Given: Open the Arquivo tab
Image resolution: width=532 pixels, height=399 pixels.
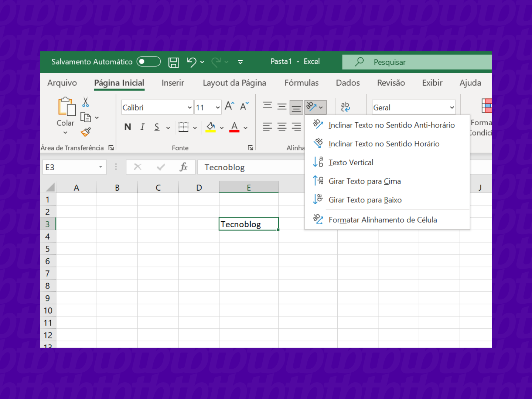Looking at the screenshot, I should [x=62, y=83].
